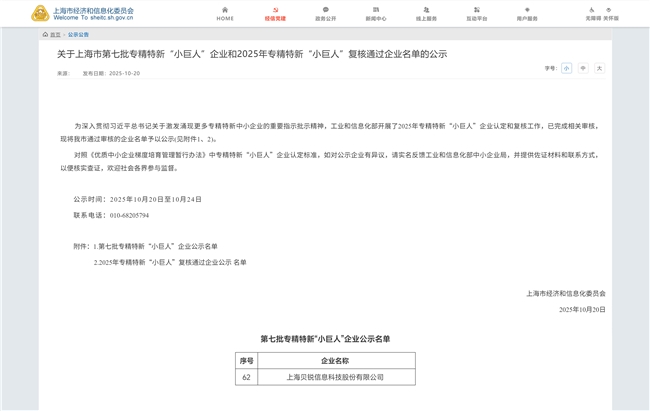Viewport: 650px width, 411px height.
Task: Click the HOME icon in navigation bar
Action: click(225, 11)
